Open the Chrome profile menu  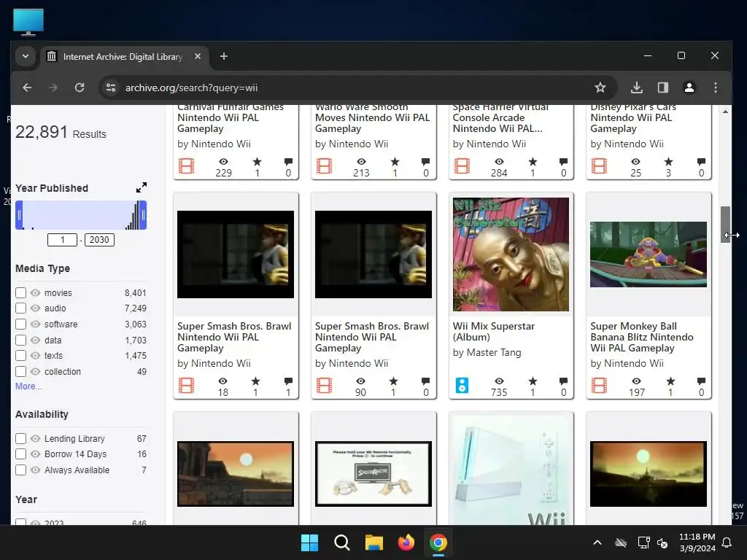tap(689, 87)
